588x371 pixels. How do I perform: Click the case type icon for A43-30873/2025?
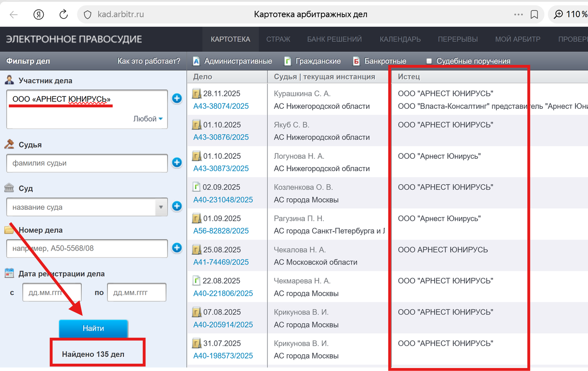[x=196, y=156]
